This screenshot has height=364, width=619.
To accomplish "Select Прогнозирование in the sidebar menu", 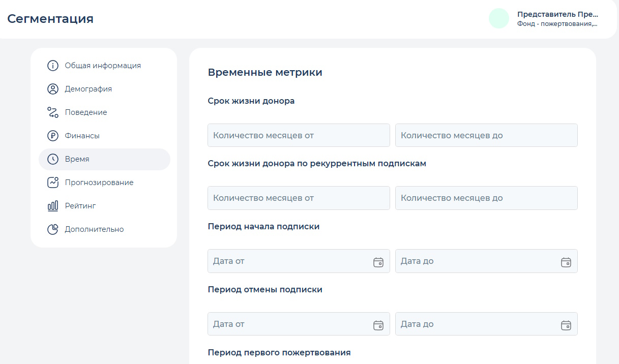I will [100, 182].
